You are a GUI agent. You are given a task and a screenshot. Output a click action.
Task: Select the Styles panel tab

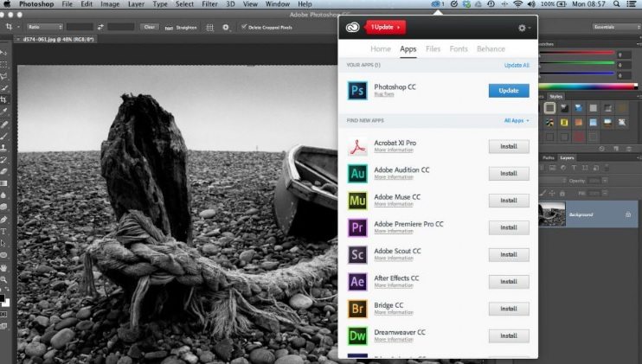click(x=555, y=97)
